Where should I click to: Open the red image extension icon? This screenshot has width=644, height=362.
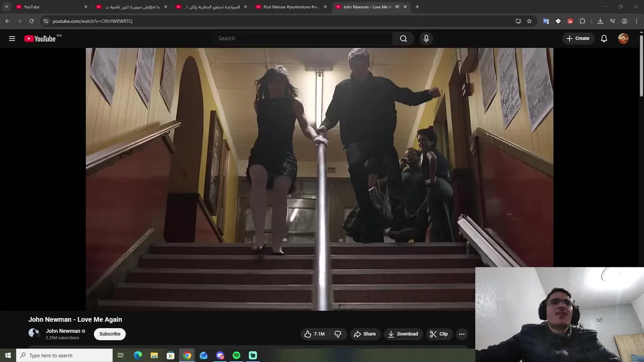570,21
